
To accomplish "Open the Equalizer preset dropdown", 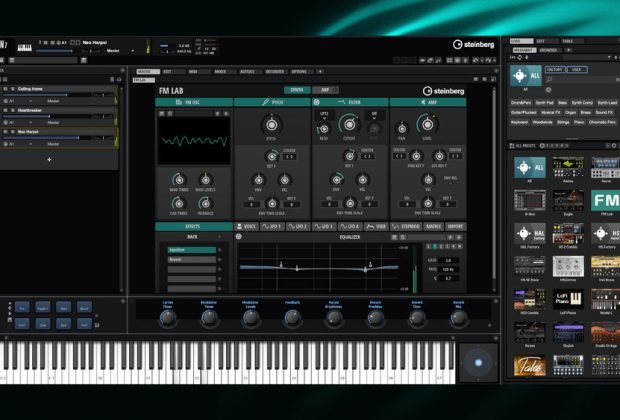I will pyautogui.click(x=426, y=237).
